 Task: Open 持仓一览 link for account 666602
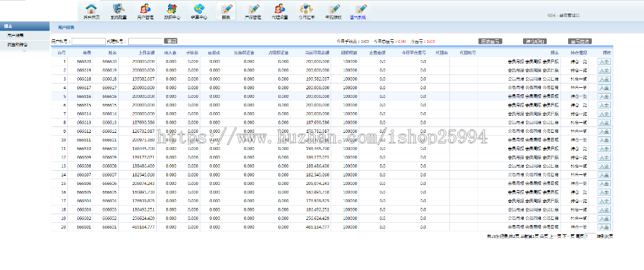point(579,219)
